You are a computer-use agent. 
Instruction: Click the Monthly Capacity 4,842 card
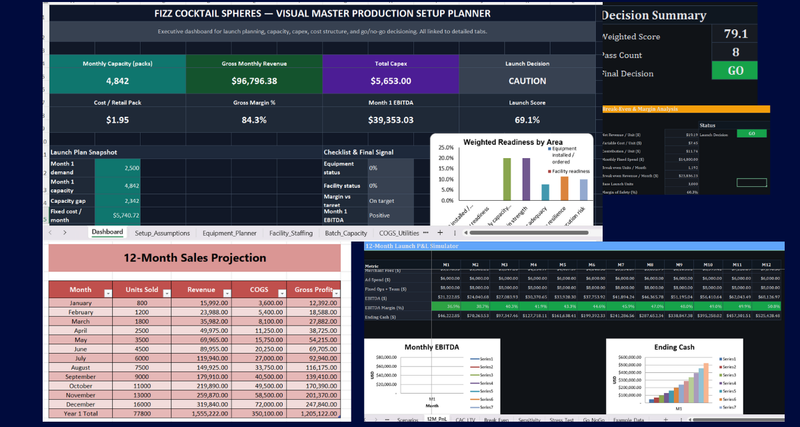[117, 74]
